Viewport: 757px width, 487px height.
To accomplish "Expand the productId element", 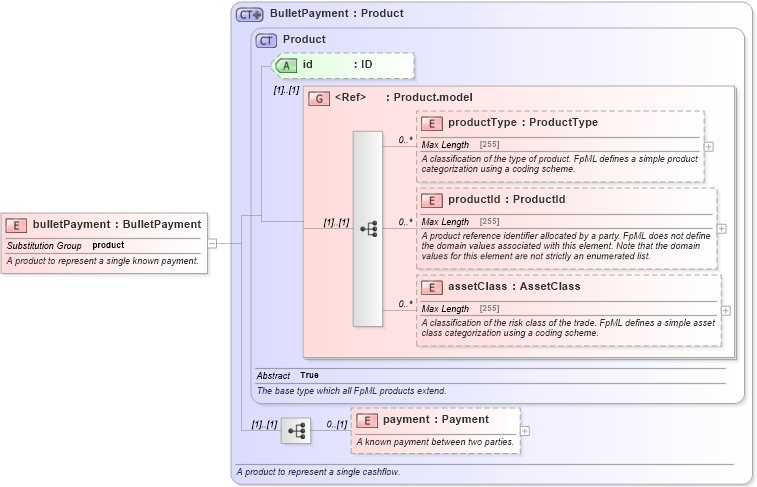I will point(721,229).
